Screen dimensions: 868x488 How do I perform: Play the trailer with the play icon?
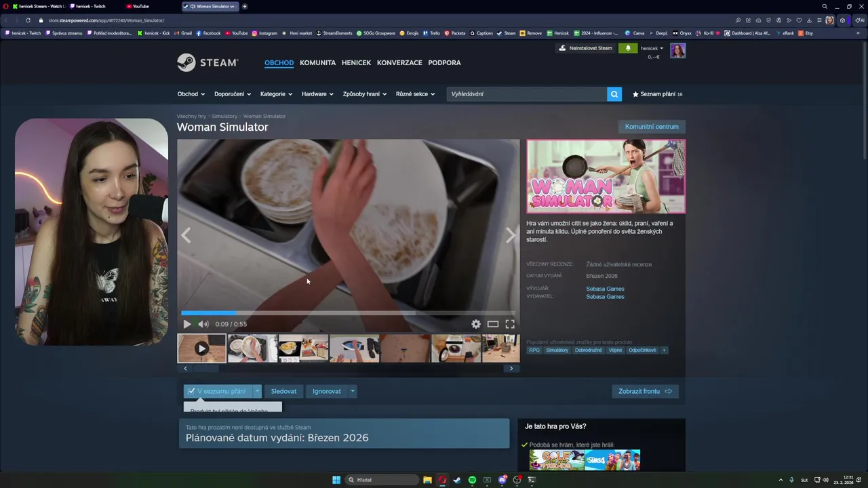point(187,324)
